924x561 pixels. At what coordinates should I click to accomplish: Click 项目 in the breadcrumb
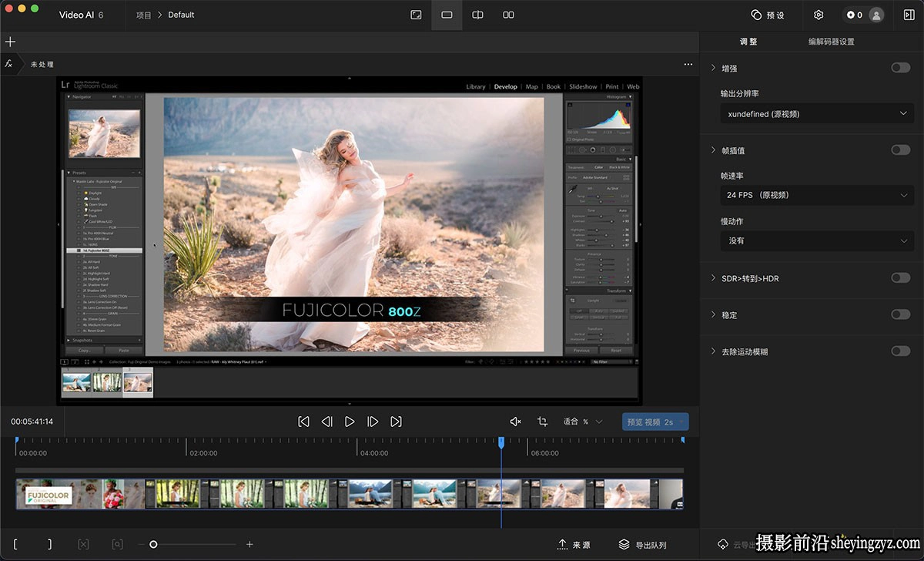pos(144,15)
